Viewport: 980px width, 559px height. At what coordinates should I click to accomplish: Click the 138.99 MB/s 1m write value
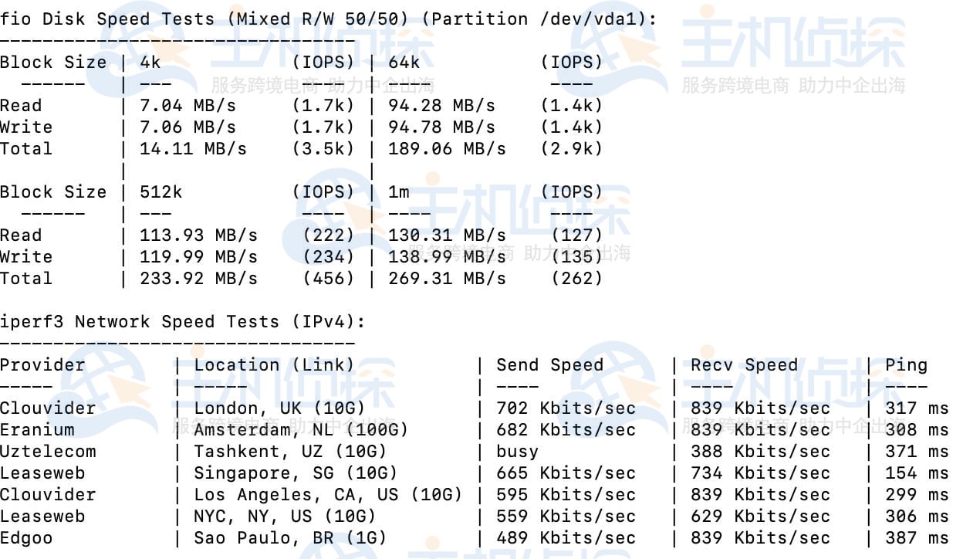447,257
